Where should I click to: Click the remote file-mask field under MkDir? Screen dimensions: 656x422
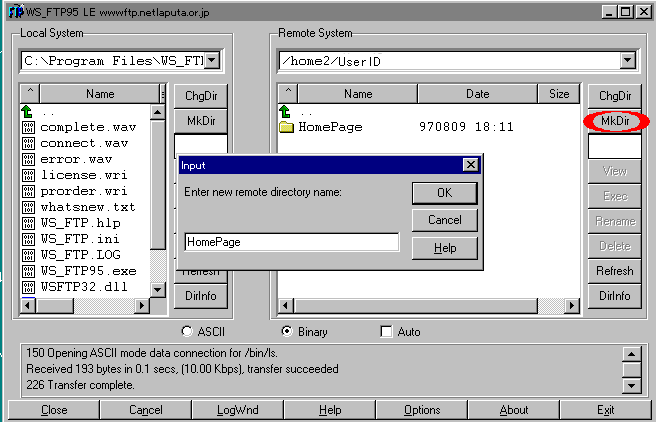pyautogui.click(x=615, y=146)
